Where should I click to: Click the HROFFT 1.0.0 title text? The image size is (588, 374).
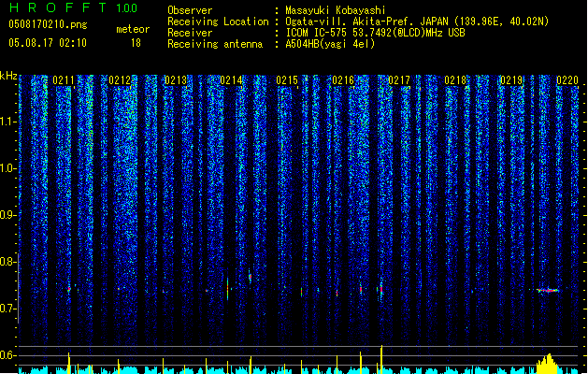74,7
